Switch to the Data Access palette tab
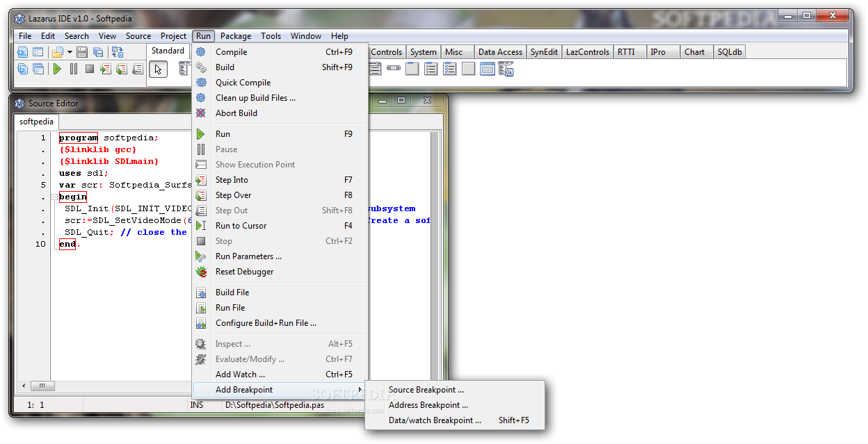868x444 pixels. coord(500,52)
